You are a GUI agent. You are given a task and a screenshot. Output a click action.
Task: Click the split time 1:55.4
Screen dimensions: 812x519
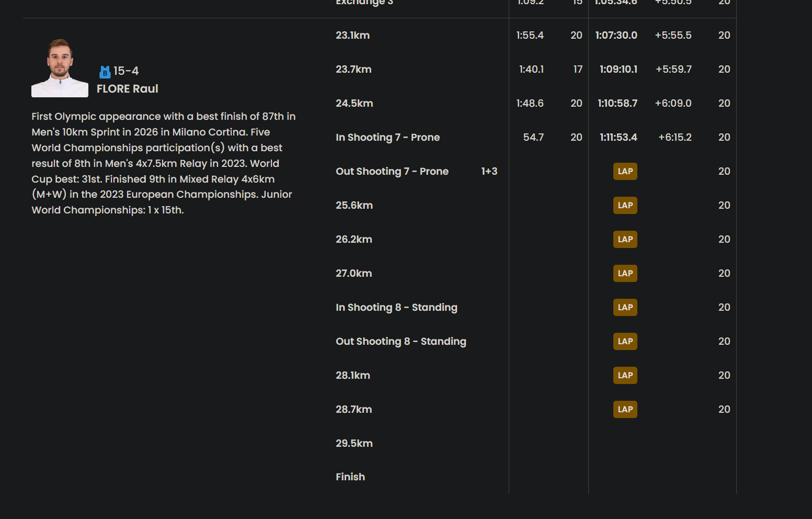tap(530, 36)
